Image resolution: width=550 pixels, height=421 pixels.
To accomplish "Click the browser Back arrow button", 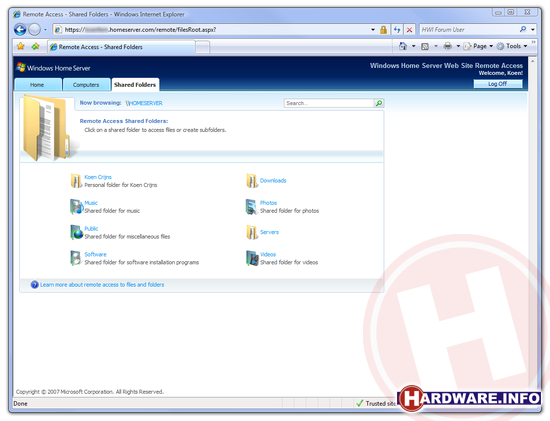I will (20, 30).
